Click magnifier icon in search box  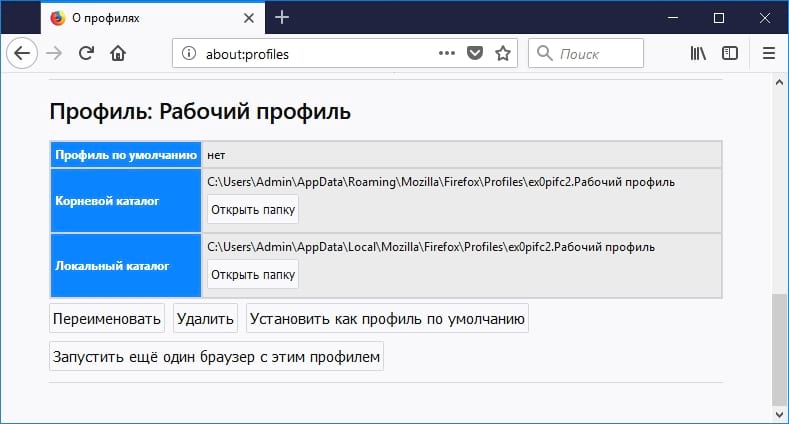(x=544, y=53)
